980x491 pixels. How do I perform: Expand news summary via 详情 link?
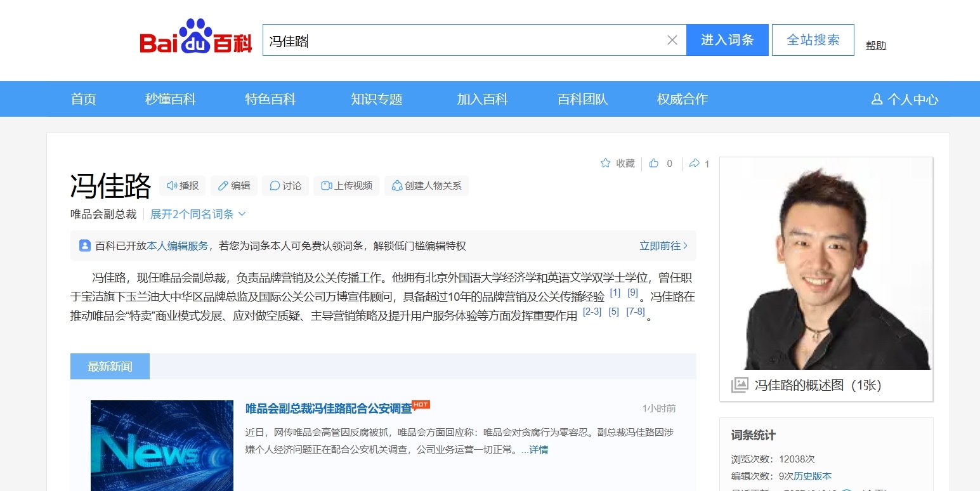[539, 450]
